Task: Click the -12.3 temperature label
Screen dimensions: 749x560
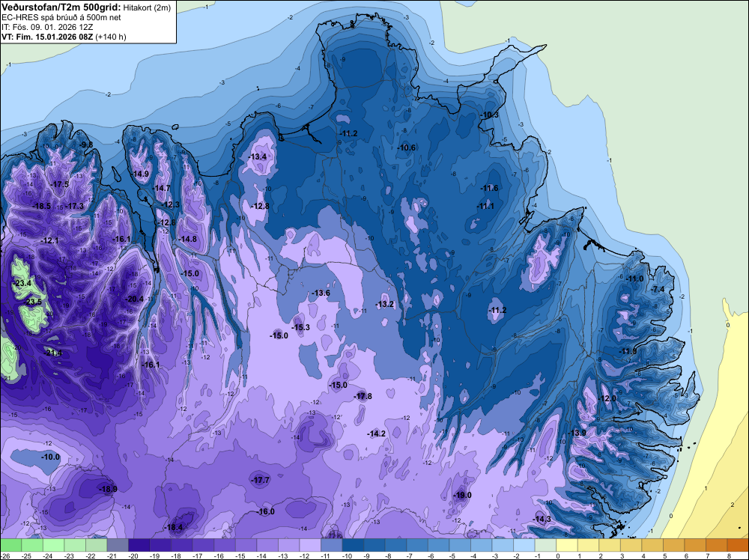Action: point(169,205)
